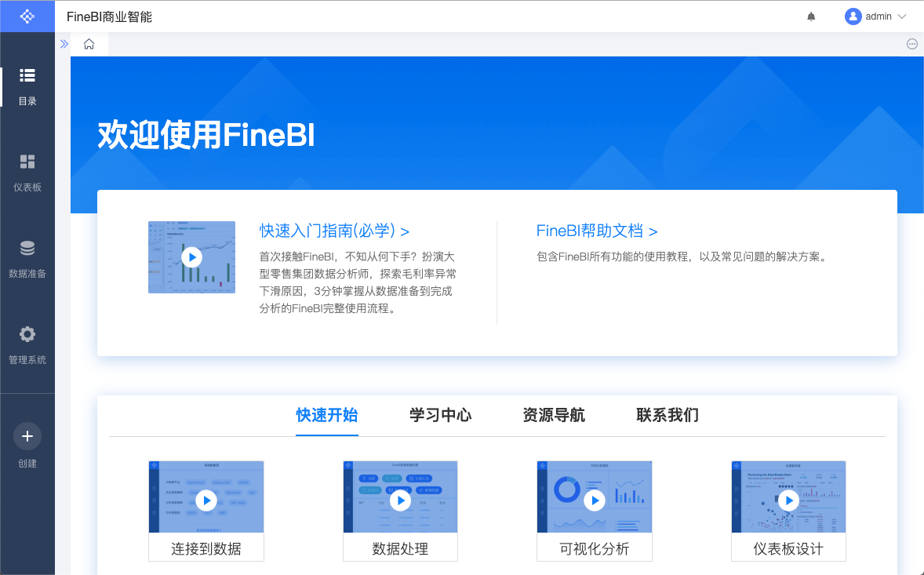The height and width of the screenshot is (575, 924).
Task: Open the 数据准备 data preparation icon
Action: [x=27, y=248]
